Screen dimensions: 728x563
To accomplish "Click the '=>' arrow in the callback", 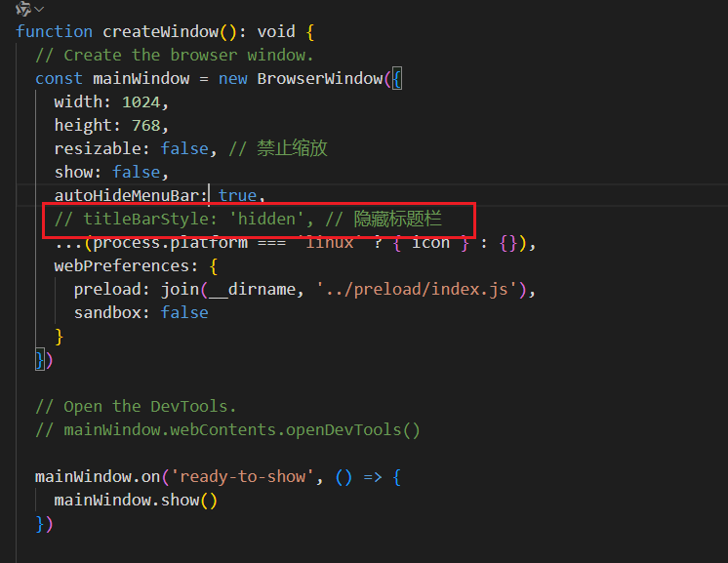I will (373, 477).
